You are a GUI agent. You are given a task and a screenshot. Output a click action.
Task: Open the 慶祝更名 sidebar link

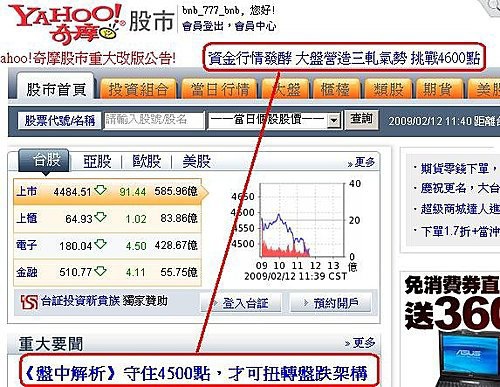459,188
